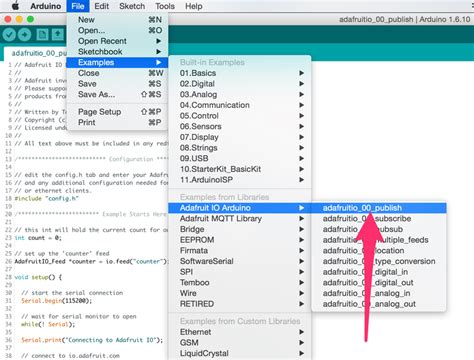Expand the EEPROM library examples
Screen dimensions: 474x360
tap(240, 240)
